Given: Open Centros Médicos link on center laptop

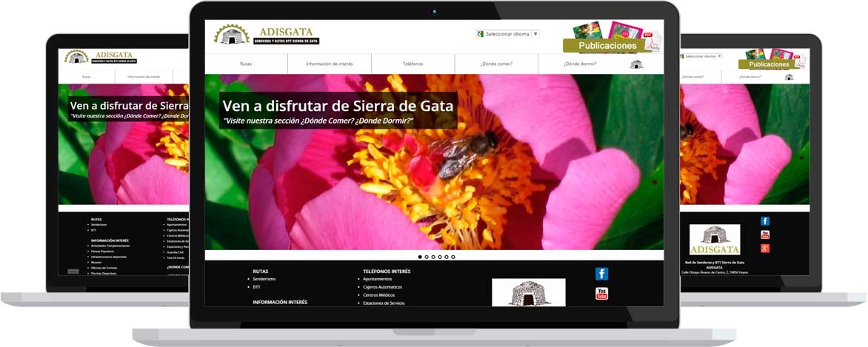Looking at the screenshot, I should (x=379, y=295).
